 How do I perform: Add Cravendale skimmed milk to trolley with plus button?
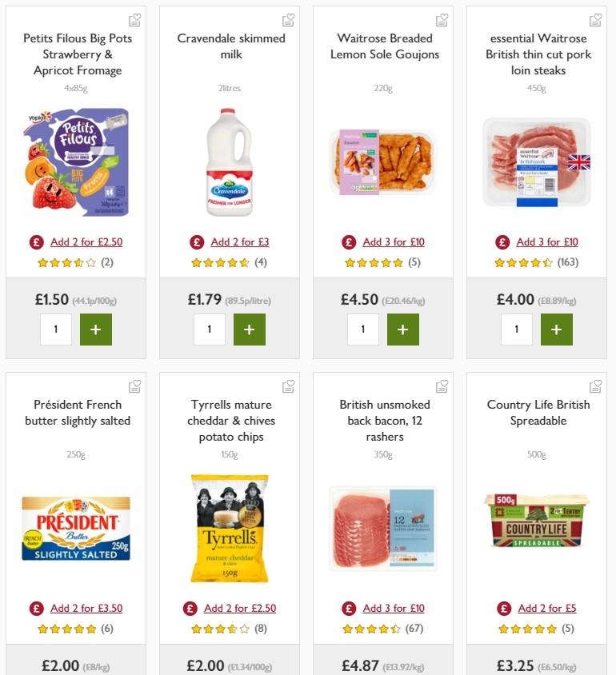(x=250, y=329)
